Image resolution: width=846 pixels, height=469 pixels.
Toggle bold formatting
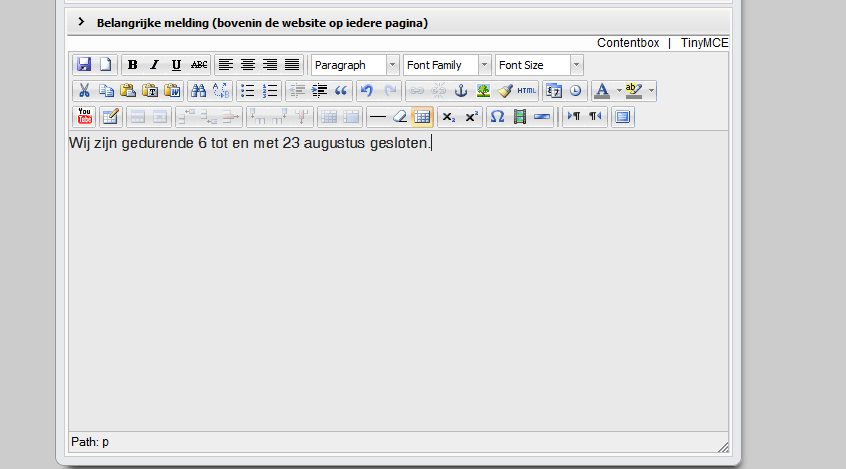pyautogui.click(x=132, y=65)
